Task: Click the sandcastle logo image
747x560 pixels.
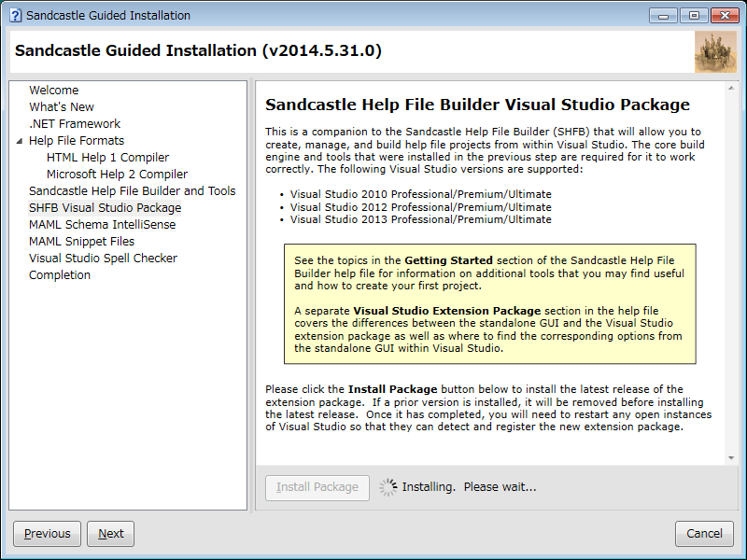Action: 715,52
